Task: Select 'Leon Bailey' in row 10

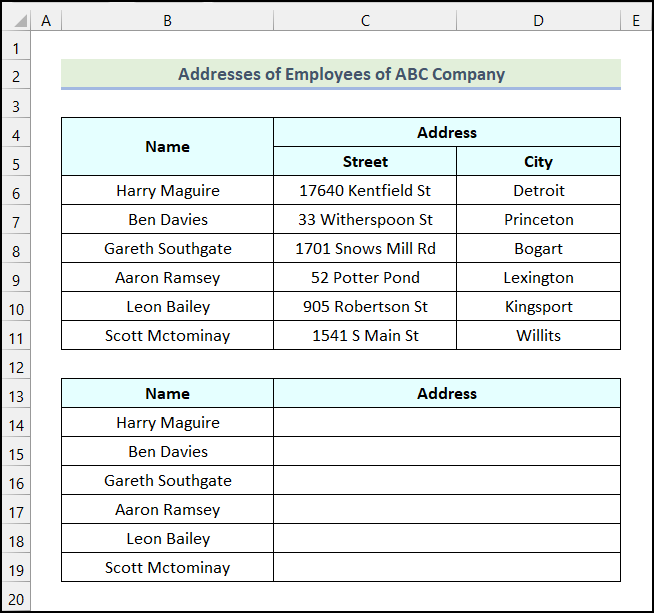Action: 167,306
